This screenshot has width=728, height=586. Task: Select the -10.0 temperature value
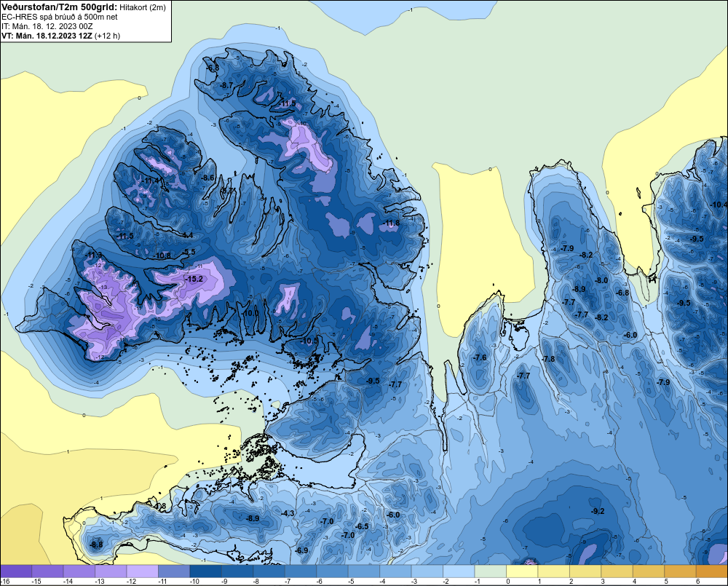(x=250, y=313)
